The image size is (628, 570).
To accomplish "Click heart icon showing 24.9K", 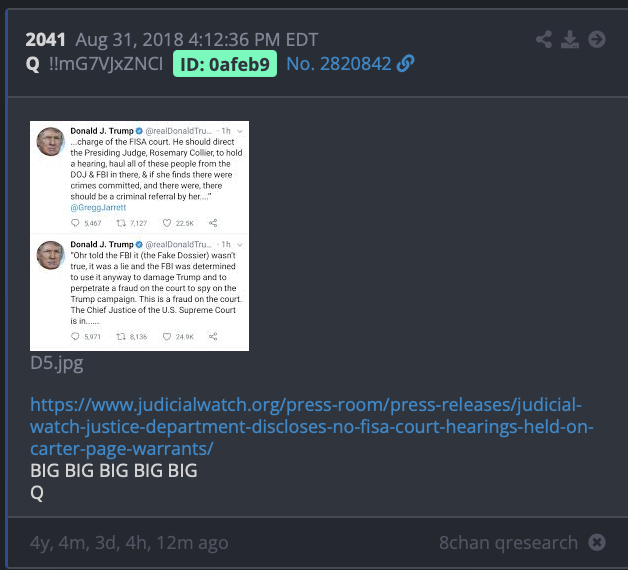I will 167,336.
